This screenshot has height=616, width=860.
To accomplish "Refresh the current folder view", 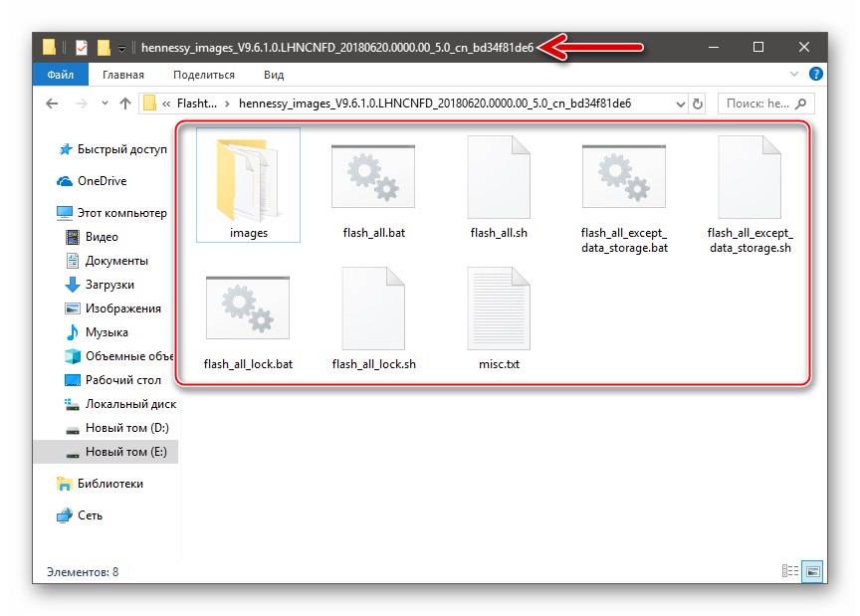I will click(x=698, y=103).
